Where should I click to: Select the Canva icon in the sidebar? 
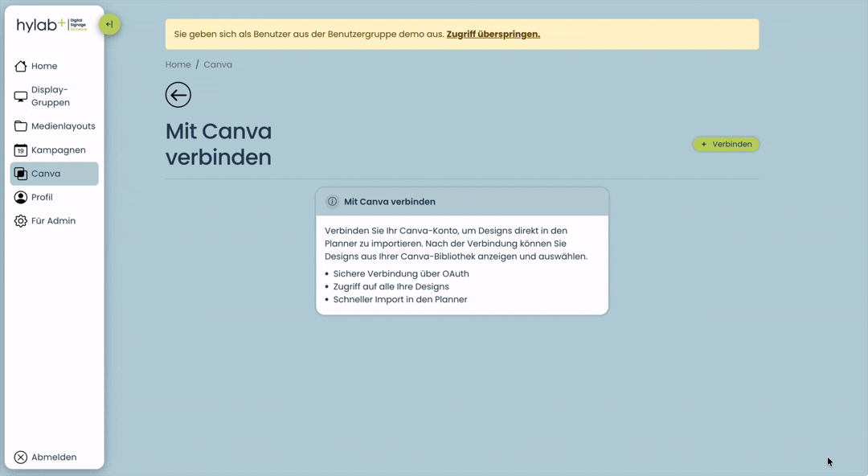pyautogui.click(x=20, y=173)
